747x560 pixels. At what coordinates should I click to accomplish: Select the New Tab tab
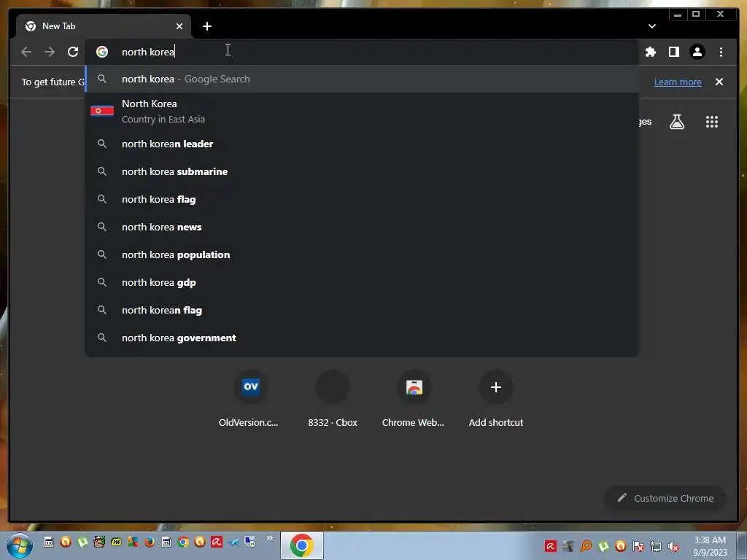pyautogui.click(x=104, y=26)
